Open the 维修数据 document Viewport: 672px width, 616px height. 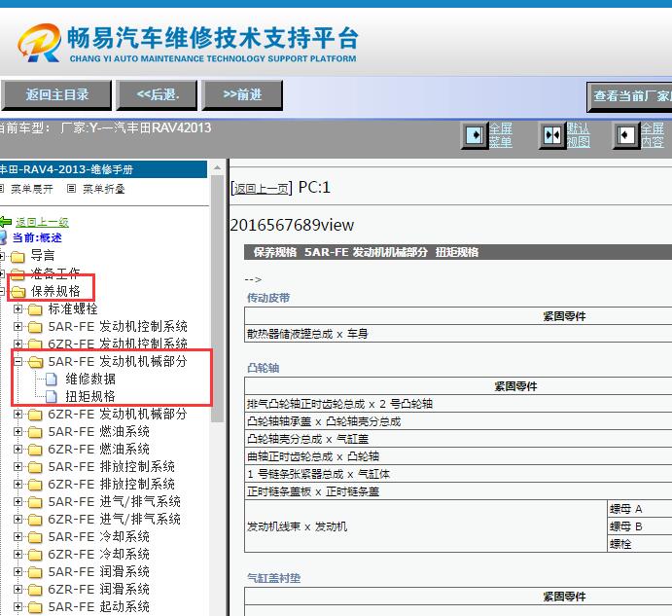[90, 379]
